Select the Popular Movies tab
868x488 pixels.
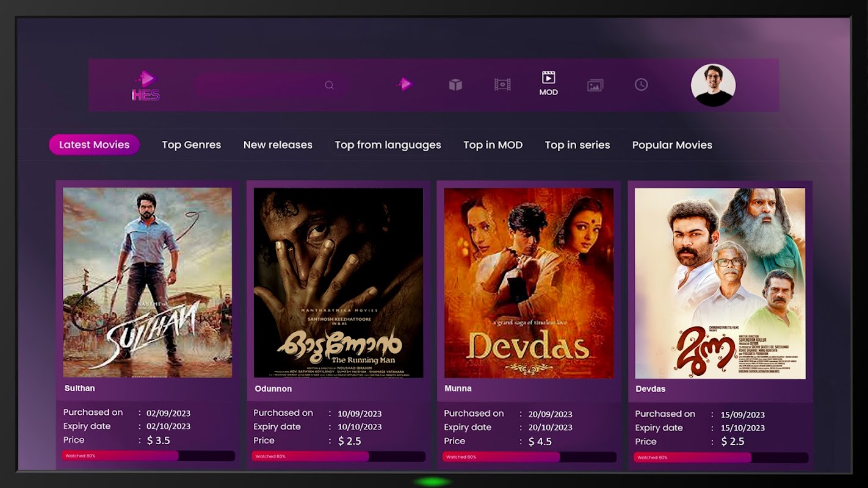(x=672, y=145)
